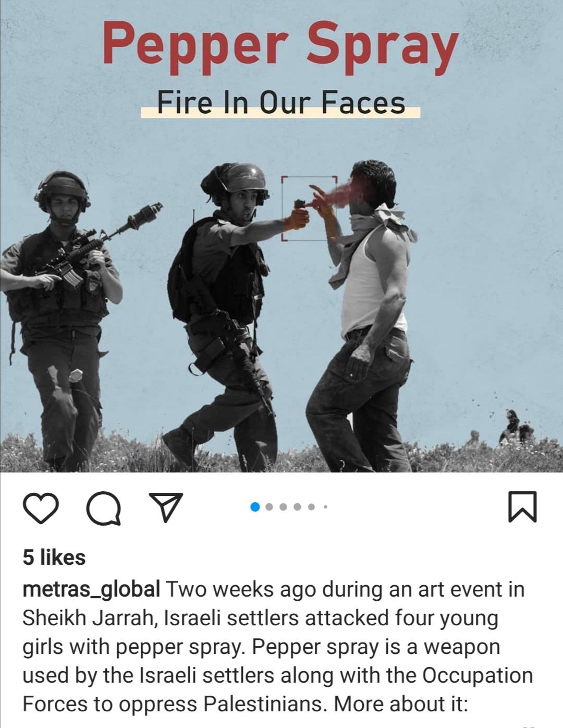Click the distant figures in the grass
Image resolution: width=563 pixels, height=728 pixels.
point(513,428)
